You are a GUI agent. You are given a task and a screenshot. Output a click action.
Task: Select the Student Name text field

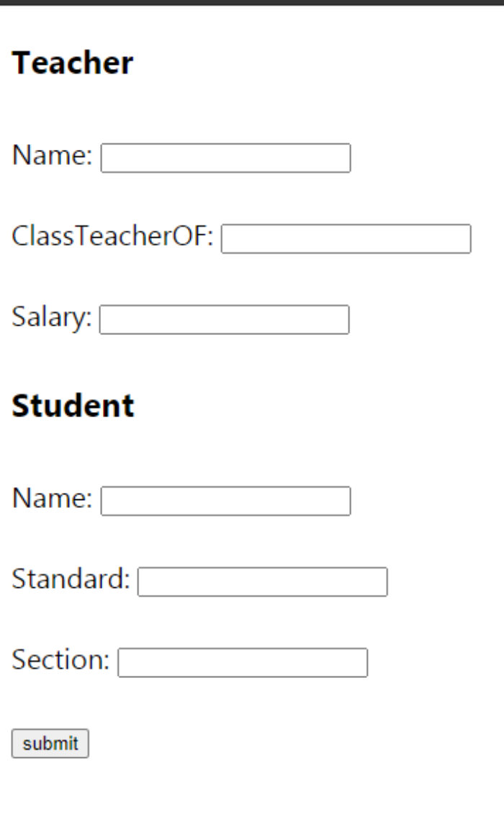point(225,501)
